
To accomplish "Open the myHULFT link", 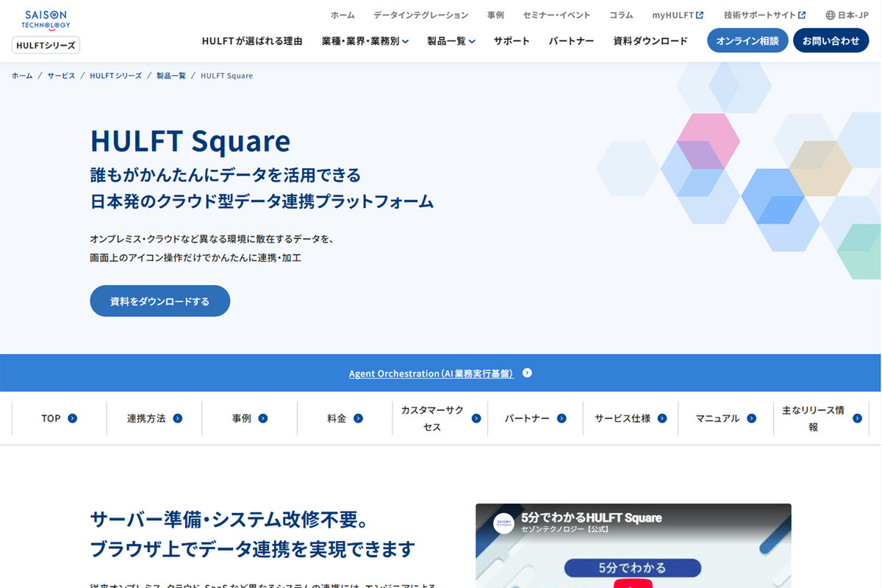I will coord(678,15).
